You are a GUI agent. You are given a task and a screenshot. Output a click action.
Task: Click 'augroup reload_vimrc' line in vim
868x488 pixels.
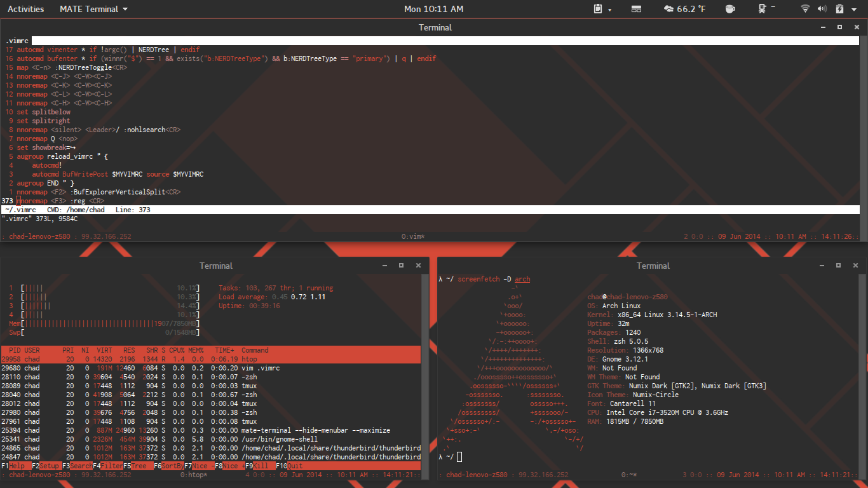(x=64, y=156)
